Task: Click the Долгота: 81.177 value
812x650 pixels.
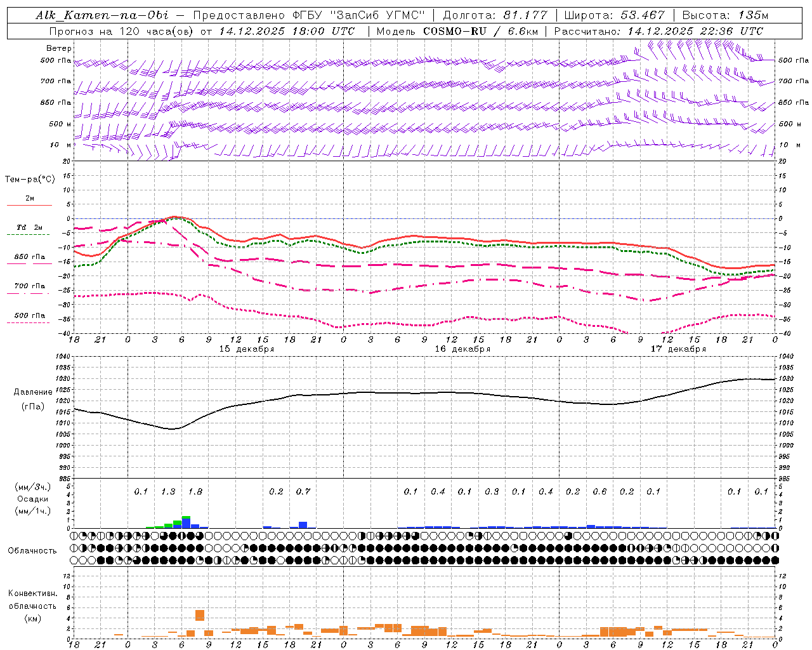Action: (x=495, y=15)
